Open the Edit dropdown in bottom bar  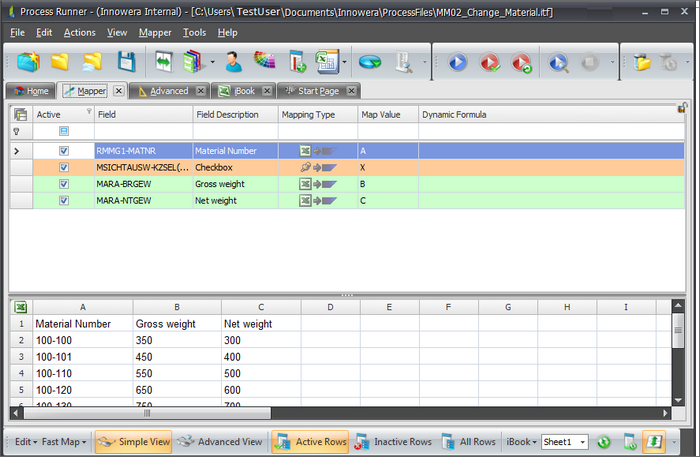pyautogui.click(x=25, y=442)
